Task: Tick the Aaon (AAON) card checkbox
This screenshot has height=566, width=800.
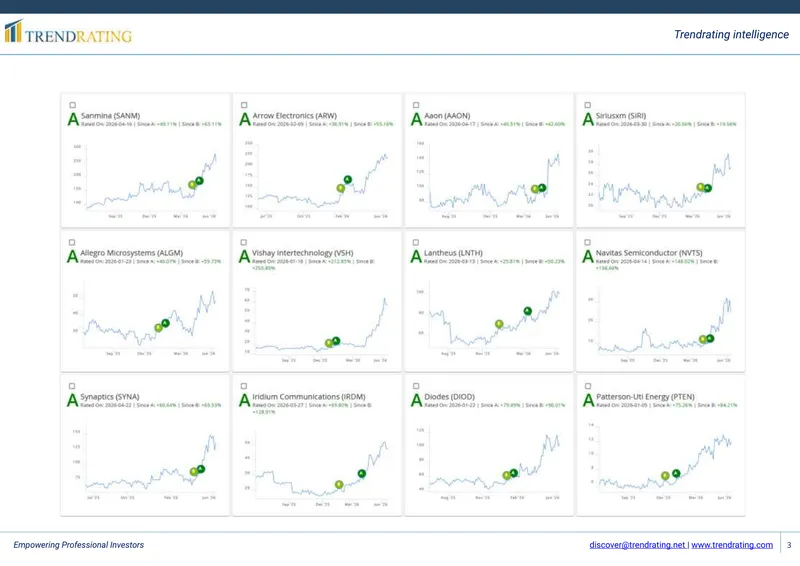Action: (416, 105)
